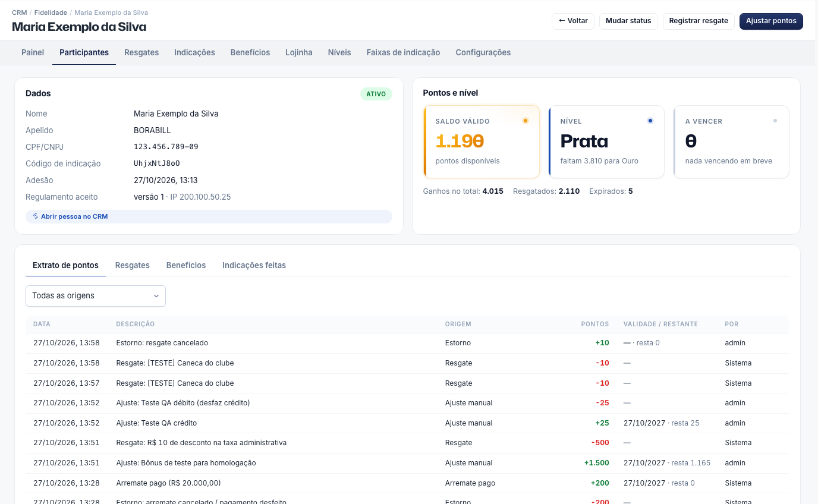Open the Painel tab
The image size is (818, 504).
(33, 52)
